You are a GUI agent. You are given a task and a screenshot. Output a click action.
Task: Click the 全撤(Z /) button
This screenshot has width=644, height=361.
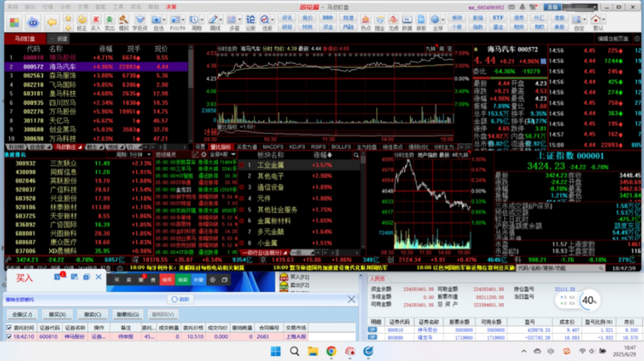click(x=22, y=315)
